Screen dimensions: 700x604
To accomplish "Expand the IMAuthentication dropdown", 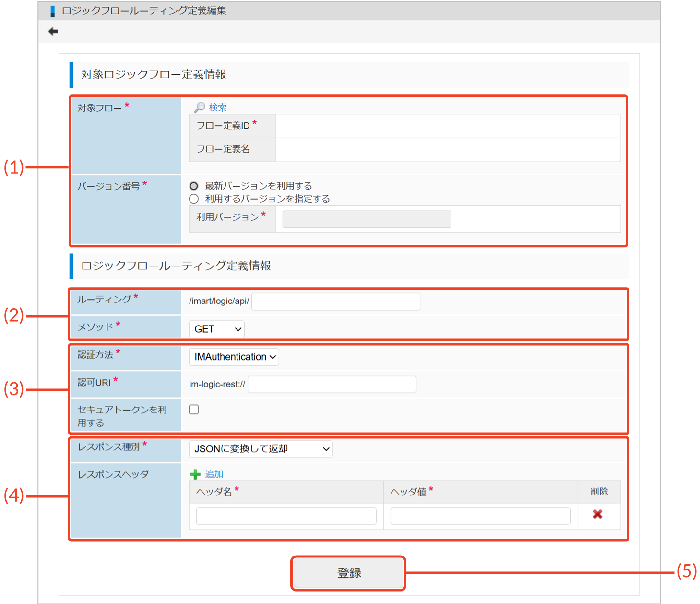I will point(234,357).
